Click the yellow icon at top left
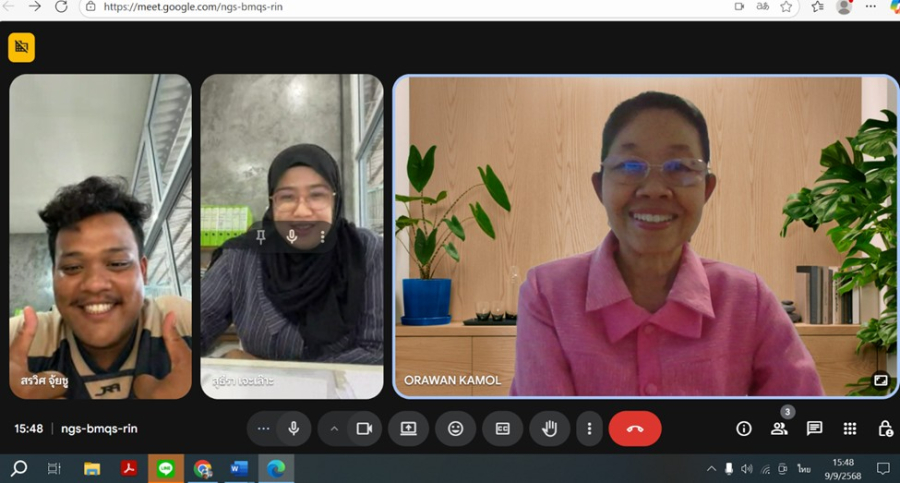900x483 pixels. [21, 47]
